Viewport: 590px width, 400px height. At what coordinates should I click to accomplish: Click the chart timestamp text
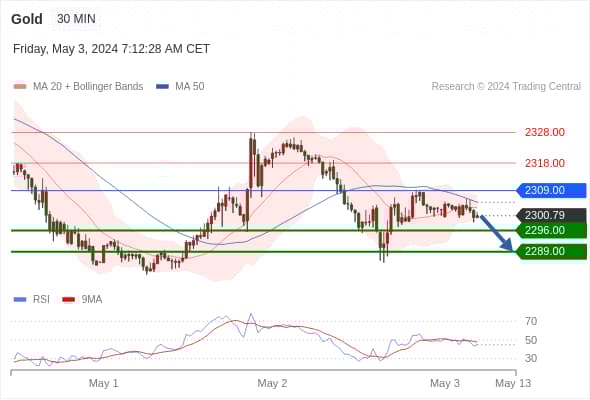click(x=111, y=49)
